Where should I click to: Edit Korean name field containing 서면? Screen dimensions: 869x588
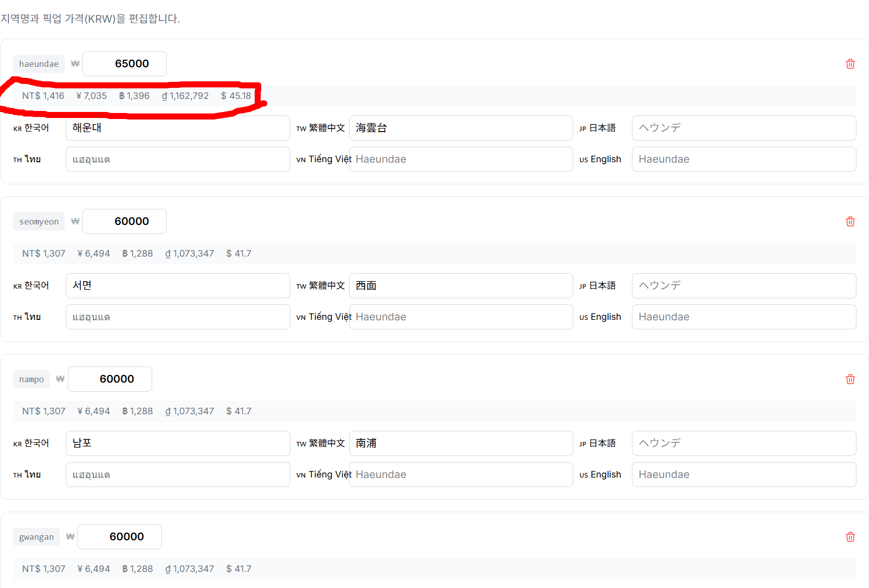178,286
